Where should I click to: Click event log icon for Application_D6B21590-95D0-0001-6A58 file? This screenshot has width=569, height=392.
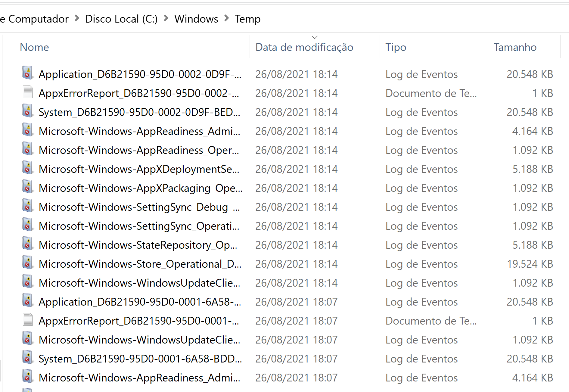coord(28,300)
